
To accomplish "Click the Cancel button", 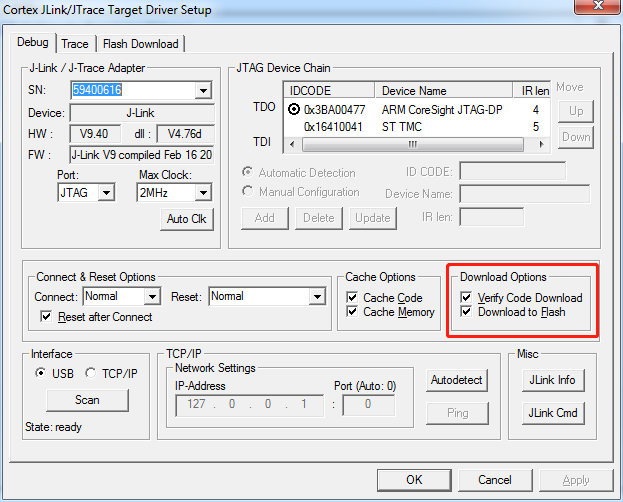I will [495, 480].
